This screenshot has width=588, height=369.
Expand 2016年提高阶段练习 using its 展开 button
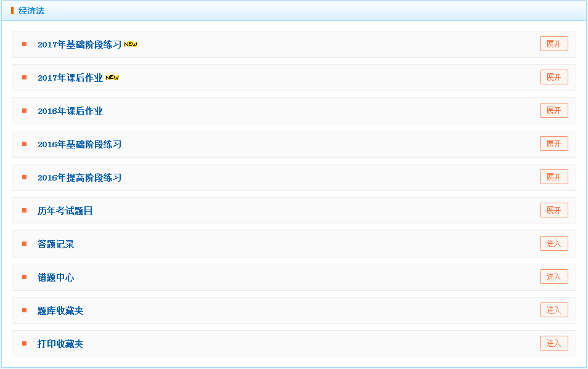pos(553,177)
